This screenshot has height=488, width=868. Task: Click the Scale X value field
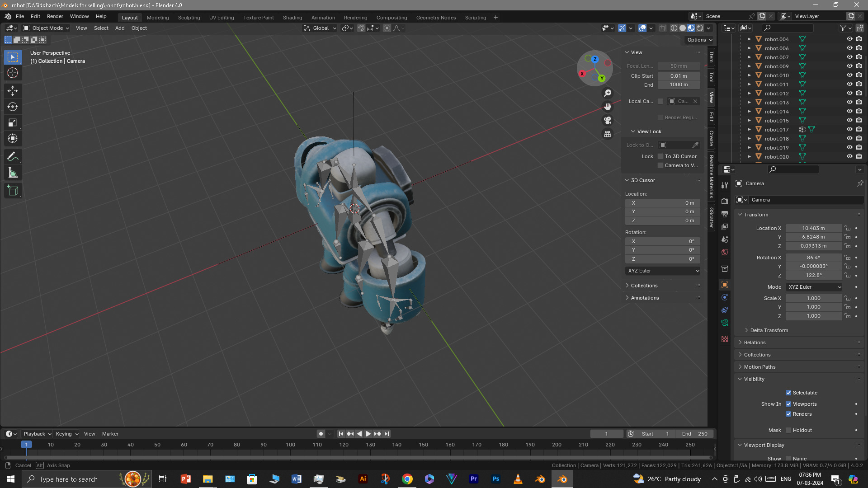click(x=814, y=298)
